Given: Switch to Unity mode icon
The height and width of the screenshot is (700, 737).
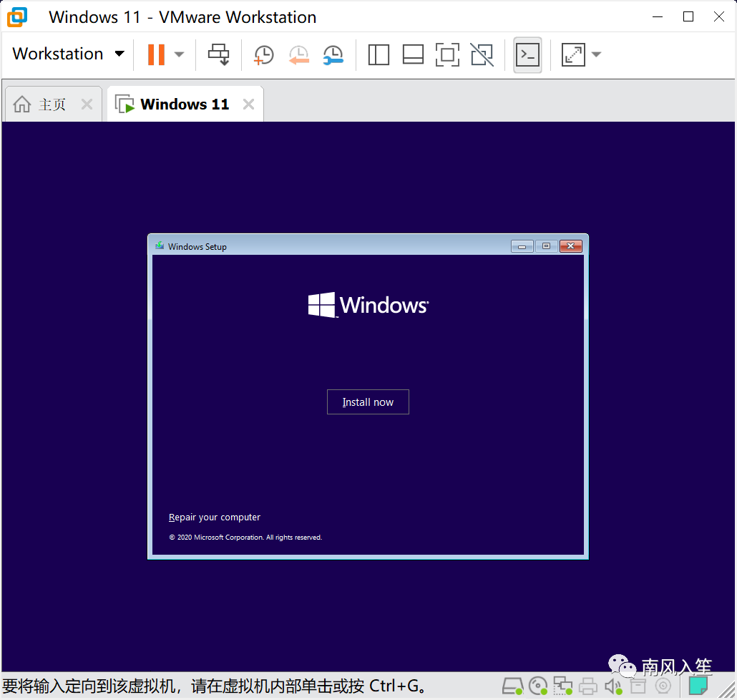Looking at the screenshot, I should click(x=482, y=54).
